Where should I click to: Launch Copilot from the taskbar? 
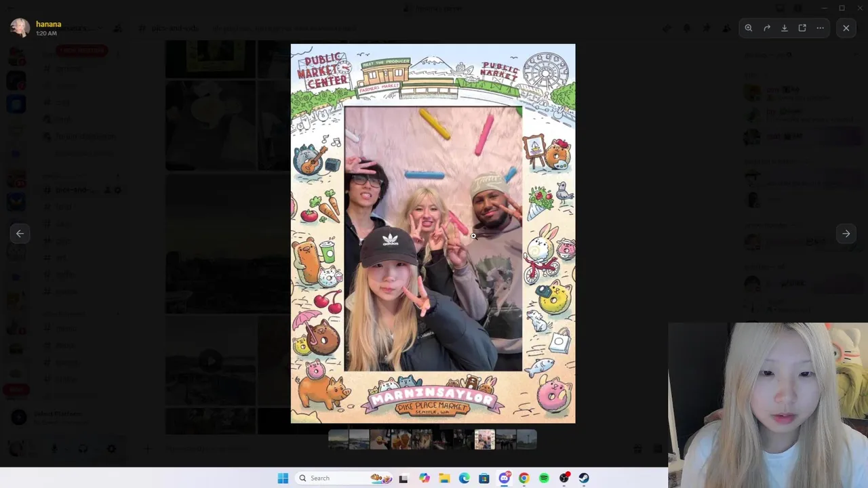[x=424, y=478]
